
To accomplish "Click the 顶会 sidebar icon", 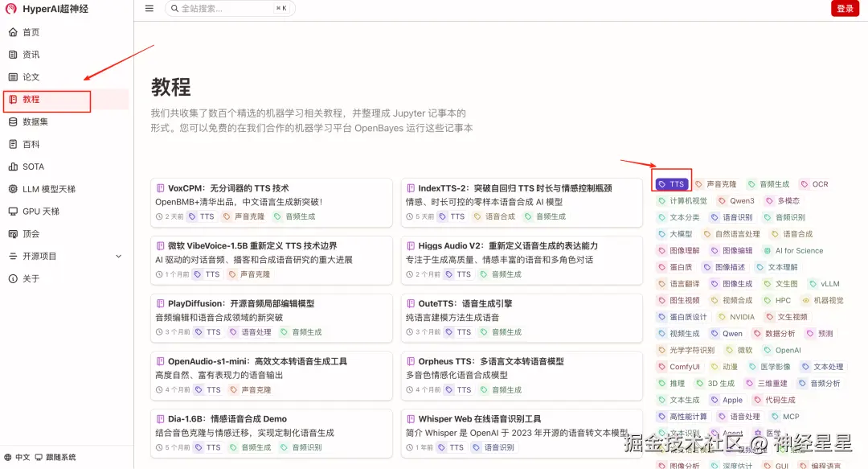I will click(x=13, y=234).
